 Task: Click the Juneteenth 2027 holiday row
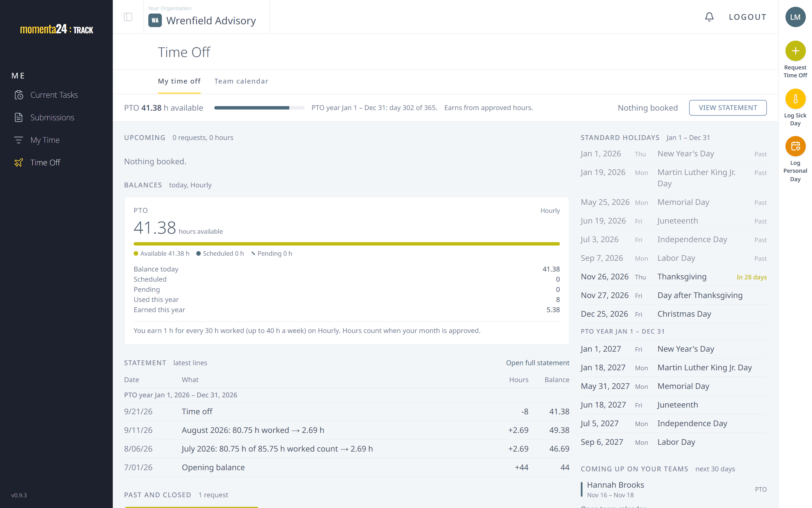point(674,405)
